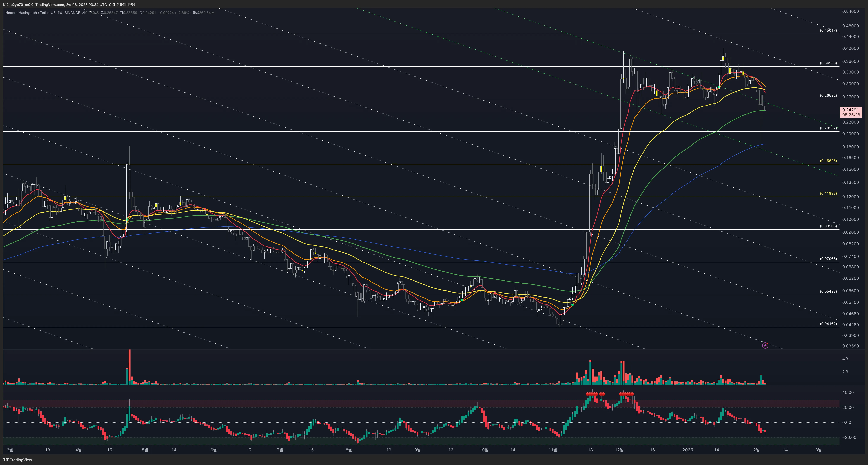Click the 0.12000 price axis label
The width and height of the screenshot is (868, 465).
pyautogui.click(x=850, y=197)
